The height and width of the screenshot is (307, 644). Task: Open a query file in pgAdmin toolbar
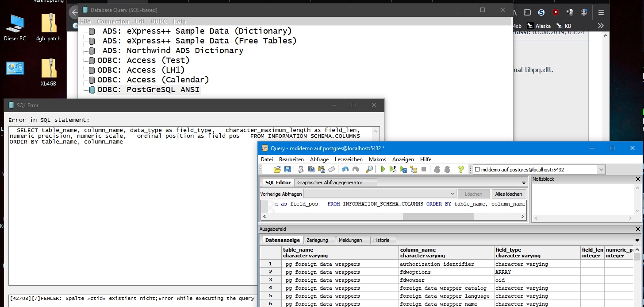[277, 169]
